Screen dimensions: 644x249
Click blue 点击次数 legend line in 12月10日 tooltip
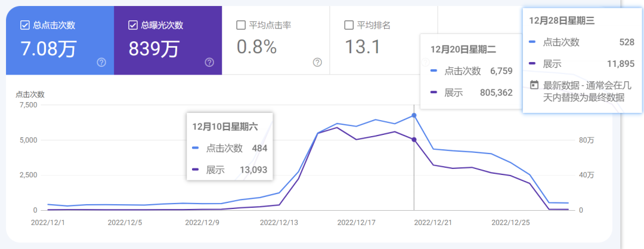pyautogui.click(x=196, y=149)
